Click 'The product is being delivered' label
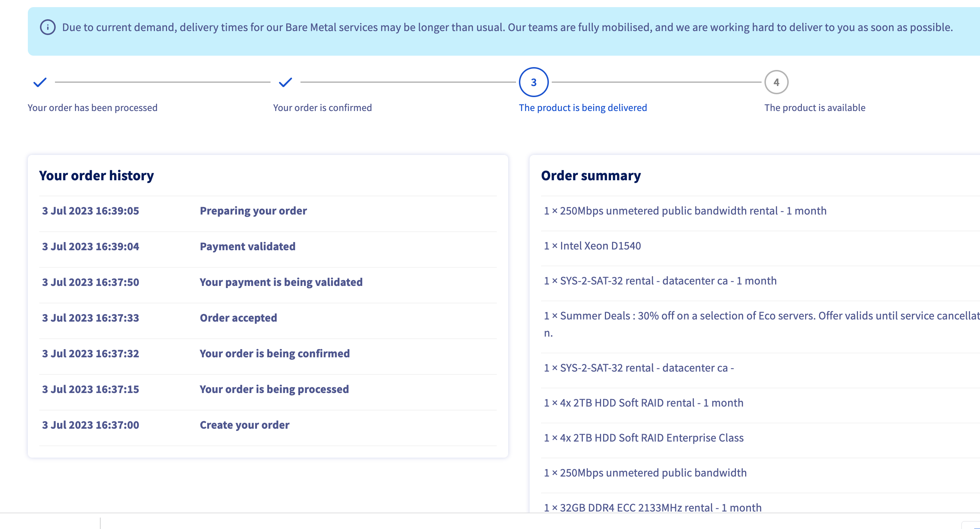Screen dimensions: 980x529 click(x=583, y=108)
